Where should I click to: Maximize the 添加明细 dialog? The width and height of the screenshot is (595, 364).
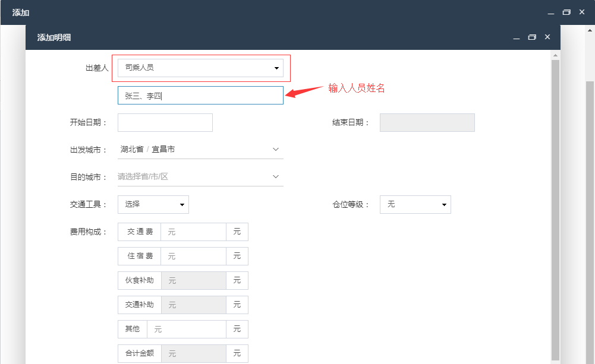tap(532, 37)
